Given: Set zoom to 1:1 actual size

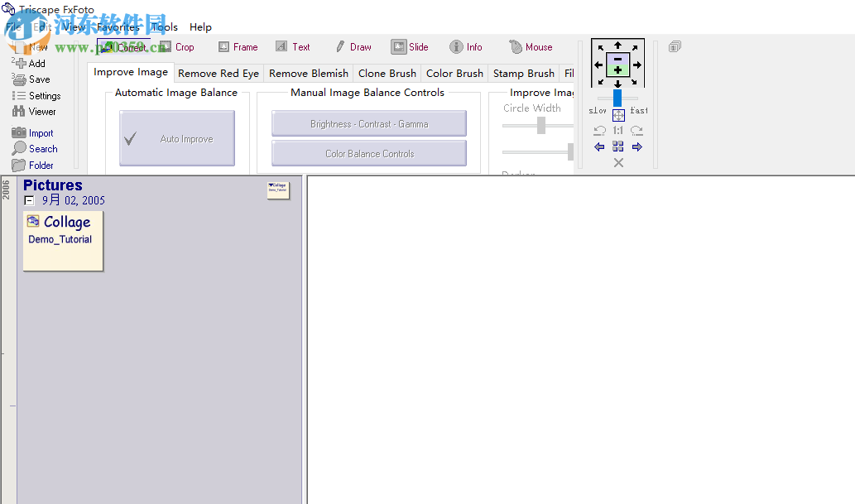Looking at the screenshot, I should tap(617, 131).
